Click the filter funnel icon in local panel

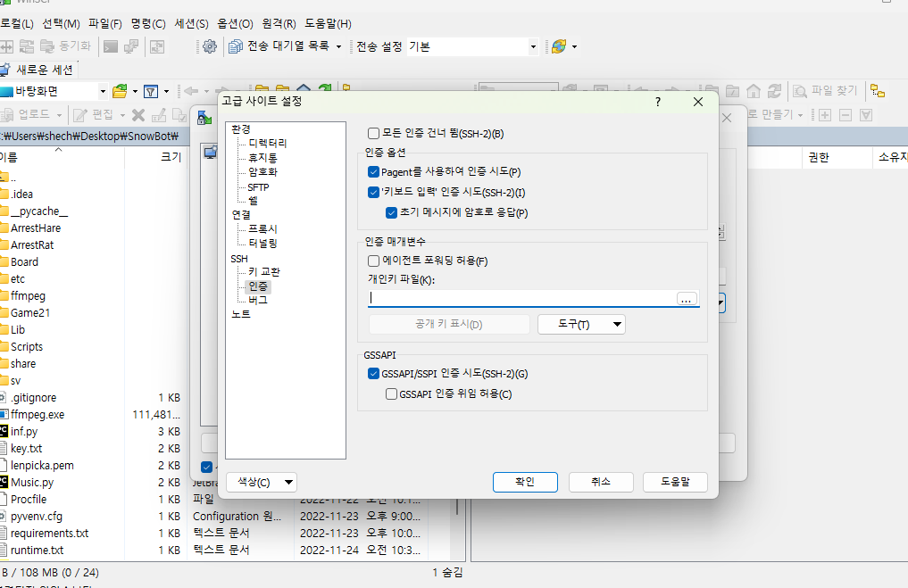pyautogui.click(x=151, y=91)
